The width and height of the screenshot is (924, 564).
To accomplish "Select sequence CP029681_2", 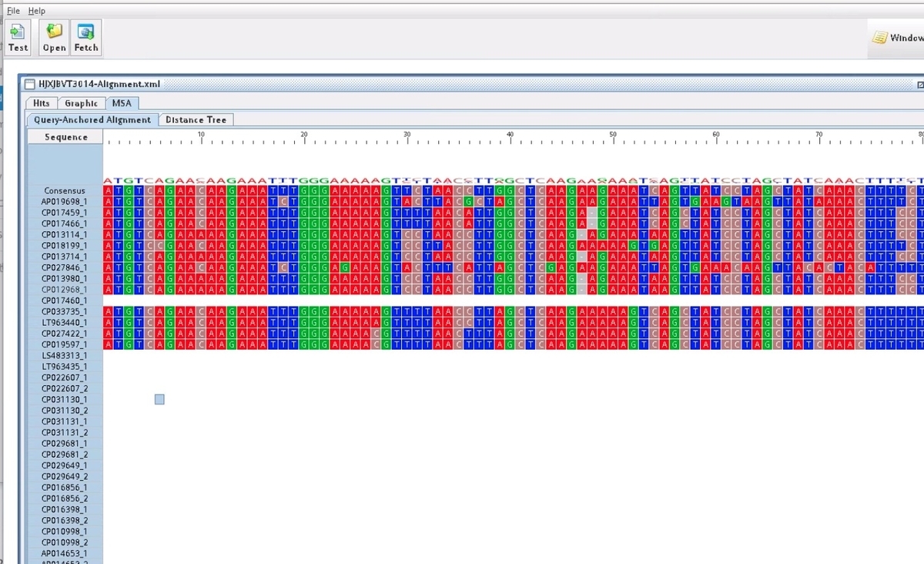I will (65, 454).
